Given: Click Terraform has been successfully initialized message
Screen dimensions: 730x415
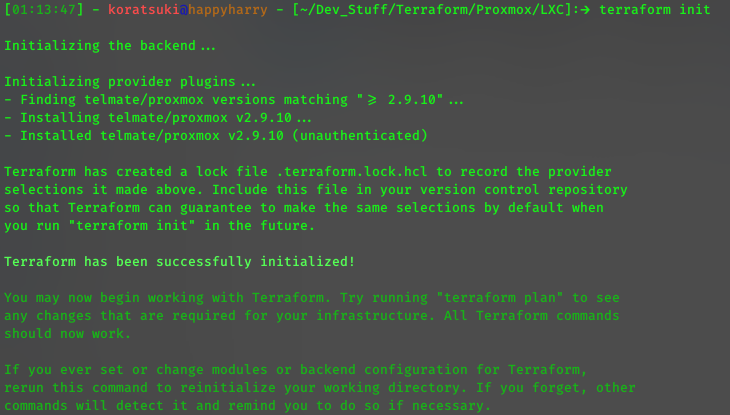Looking at the screenshot, I should coord(180,262).
